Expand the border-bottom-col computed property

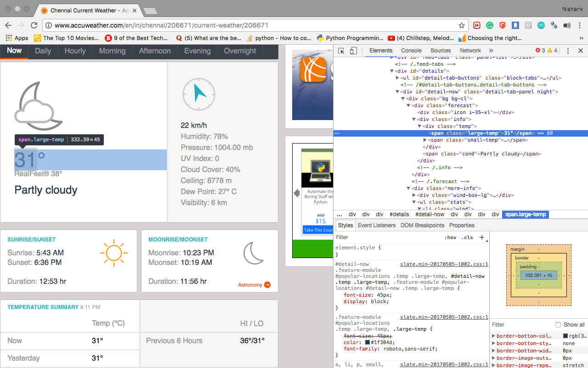coord(494,336)
